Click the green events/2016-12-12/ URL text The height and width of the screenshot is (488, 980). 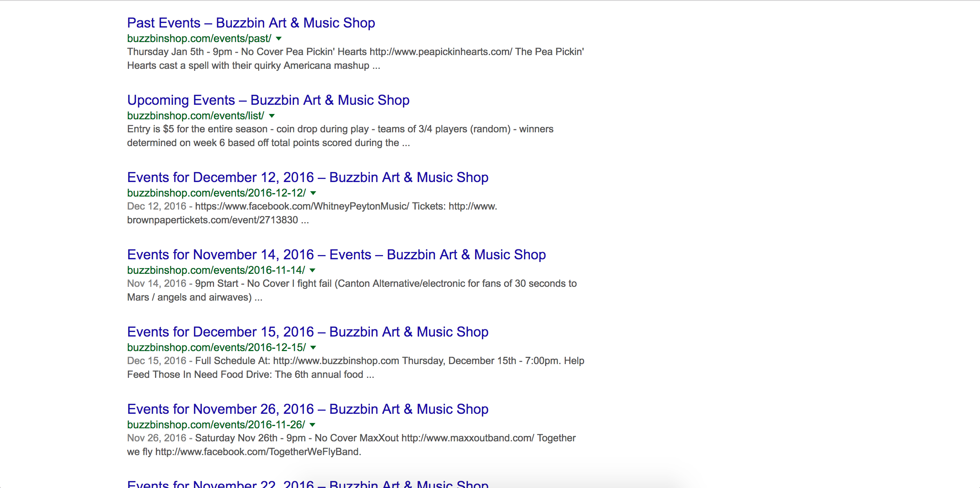(216, 193)
